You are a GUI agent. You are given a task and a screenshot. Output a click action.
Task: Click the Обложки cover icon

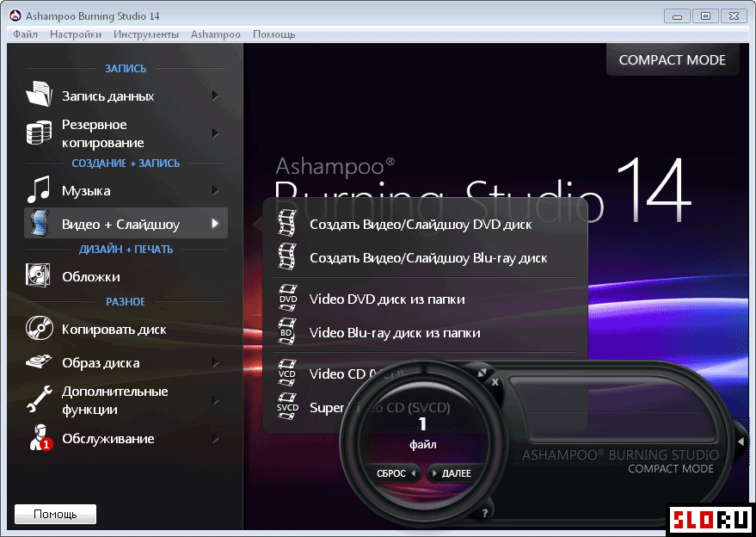point(38,275)
